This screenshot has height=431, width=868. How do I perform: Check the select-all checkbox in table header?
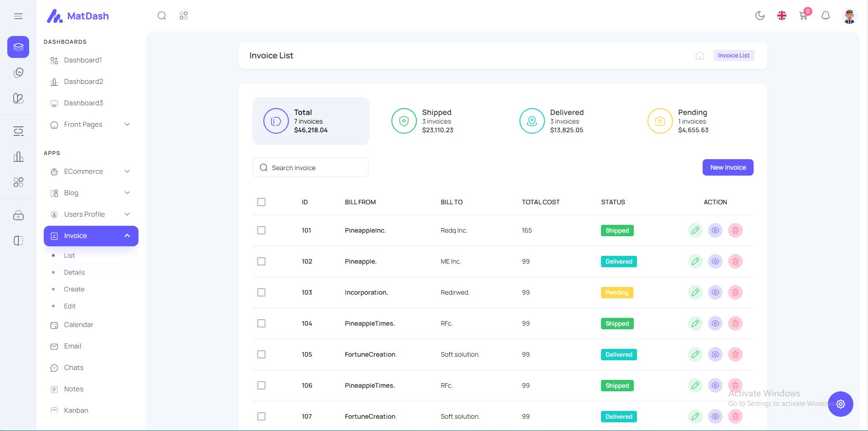pos(261,202)
